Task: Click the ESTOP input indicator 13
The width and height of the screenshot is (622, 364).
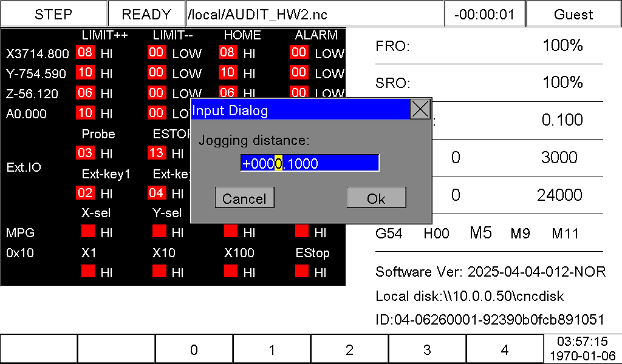Action: pos(157,153)
